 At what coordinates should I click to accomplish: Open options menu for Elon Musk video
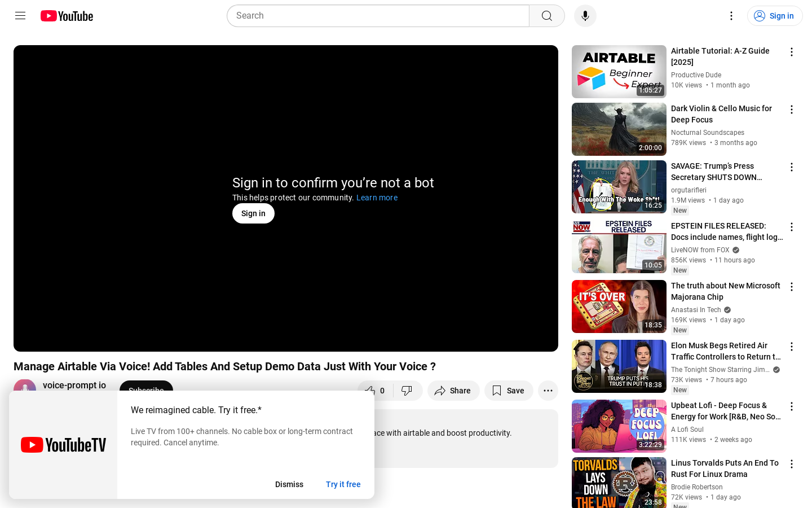pyautogui.click(x=792, y=347)
